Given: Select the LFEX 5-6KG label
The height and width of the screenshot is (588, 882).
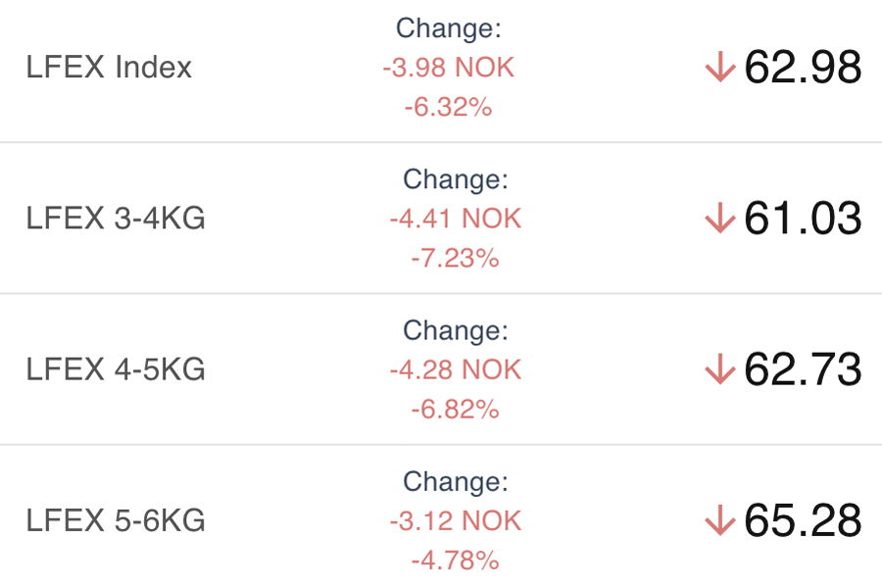Looking at the screenshot, I should coord(116,520).
